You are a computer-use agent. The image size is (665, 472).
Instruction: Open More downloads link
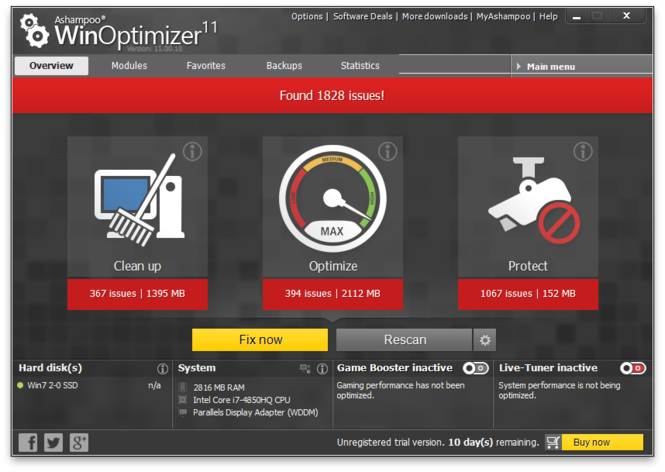pos(435,17)
